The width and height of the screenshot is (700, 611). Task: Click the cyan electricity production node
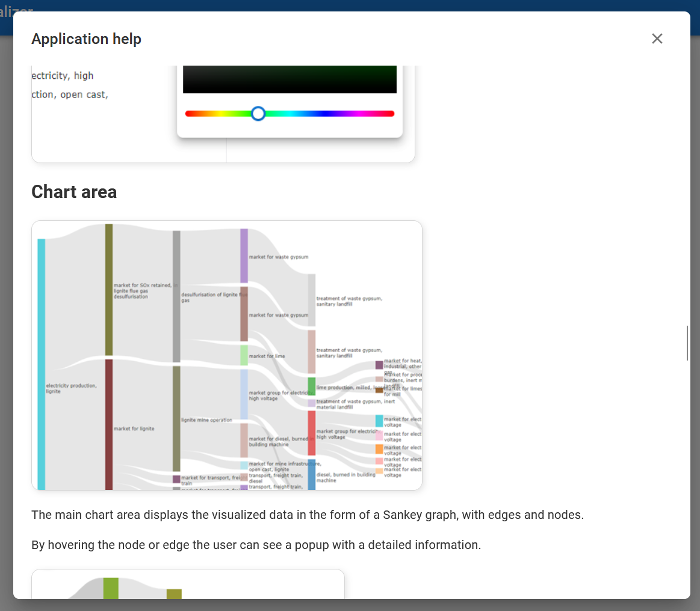pos(41,364)
